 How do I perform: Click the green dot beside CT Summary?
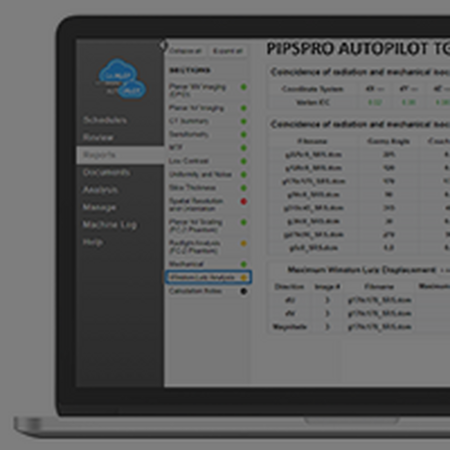[x=244, y=121]
